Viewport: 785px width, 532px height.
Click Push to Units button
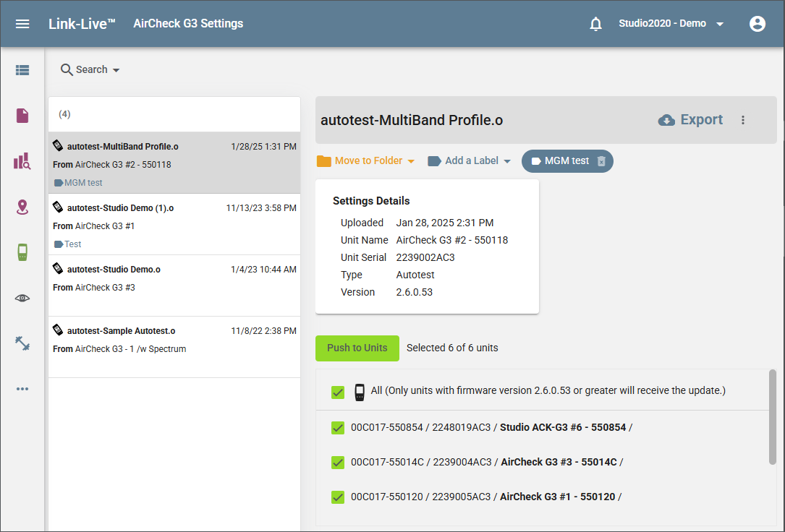pos(357,348)
